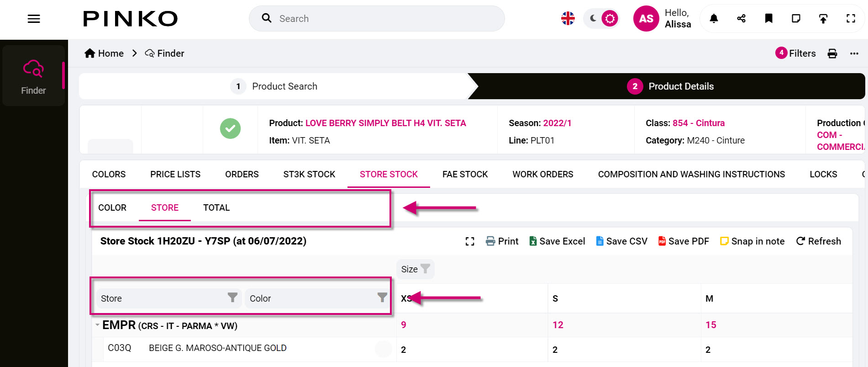This screenshot has height=367, width=868.
Task: Toggle the dark/light theme switch
Action: point(601,19)
